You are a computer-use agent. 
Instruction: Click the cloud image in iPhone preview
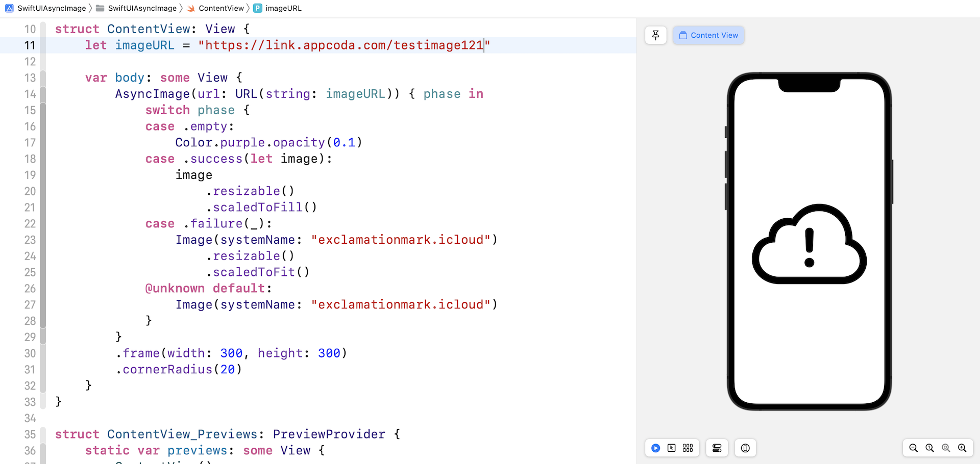pyautogui.click(x=809, y=244)
